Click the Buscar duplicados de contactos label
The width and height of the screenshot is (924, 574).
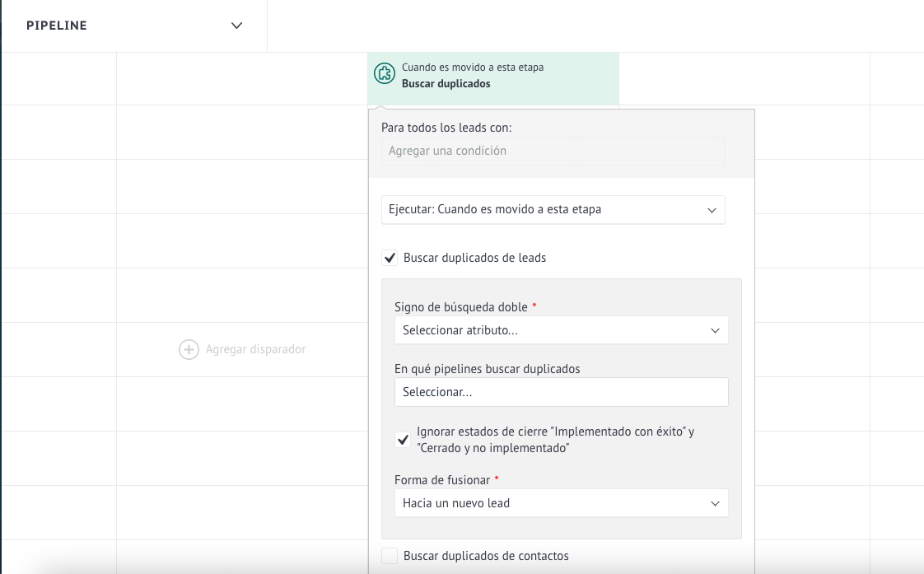(x=486, y=556)
